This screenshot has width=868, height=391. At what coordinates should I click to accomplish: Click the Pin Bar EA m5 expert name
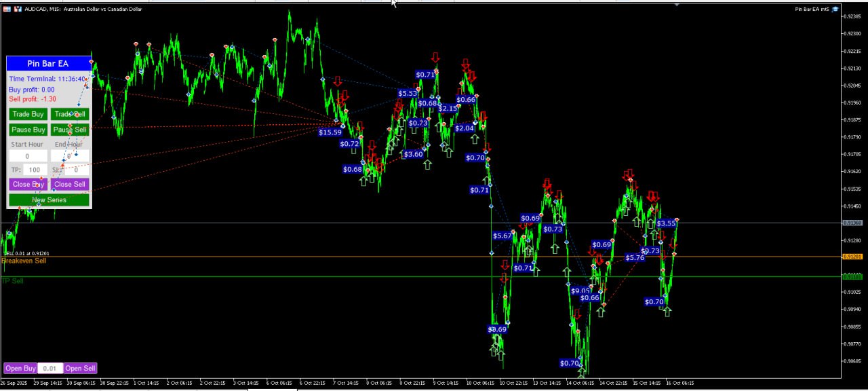coord(812,9)
